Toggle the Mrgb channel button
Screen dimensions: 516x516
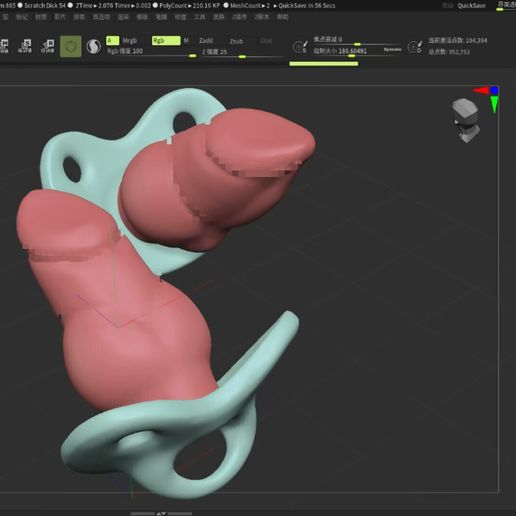click(x=130, y=41)
